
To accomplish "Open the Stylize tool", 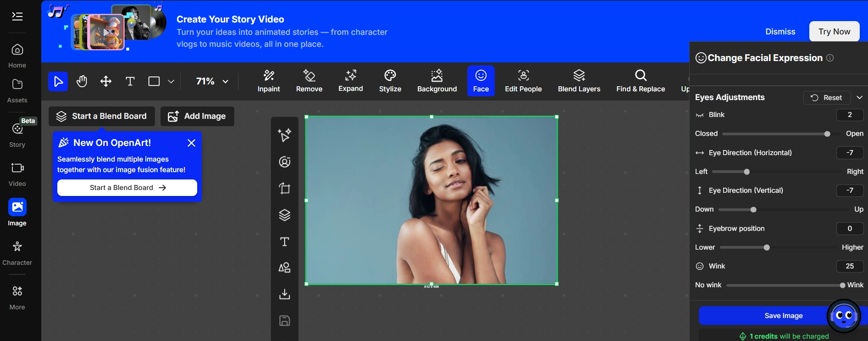I will click(x=390, y=81).
